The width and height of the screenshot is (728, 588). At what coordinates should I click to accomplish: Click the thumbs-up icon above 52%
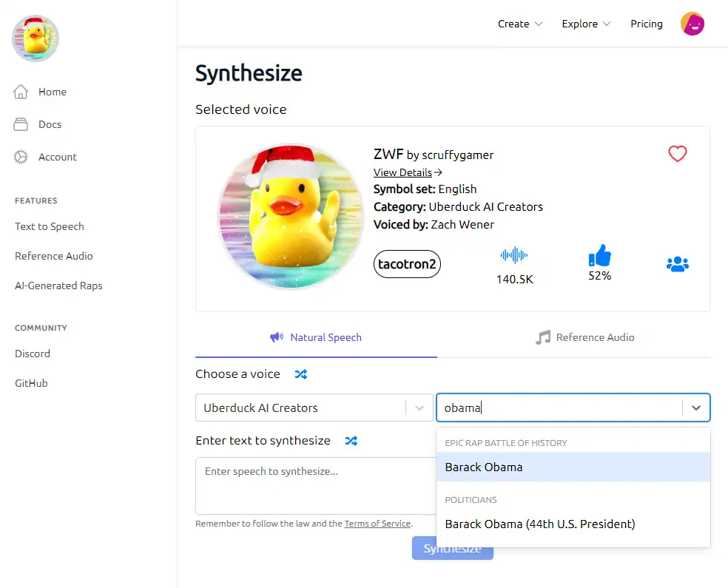[600, 255]
